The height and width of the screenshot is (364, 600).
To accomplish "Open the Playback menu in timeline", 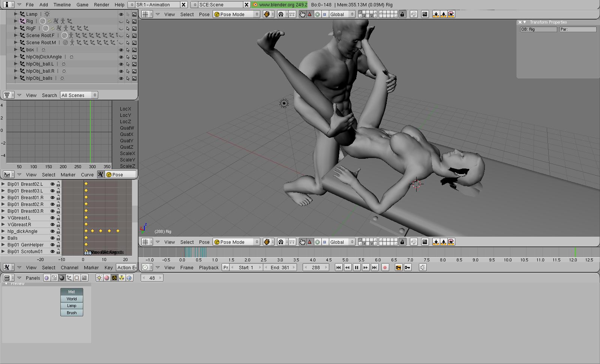I will [208, 267].
